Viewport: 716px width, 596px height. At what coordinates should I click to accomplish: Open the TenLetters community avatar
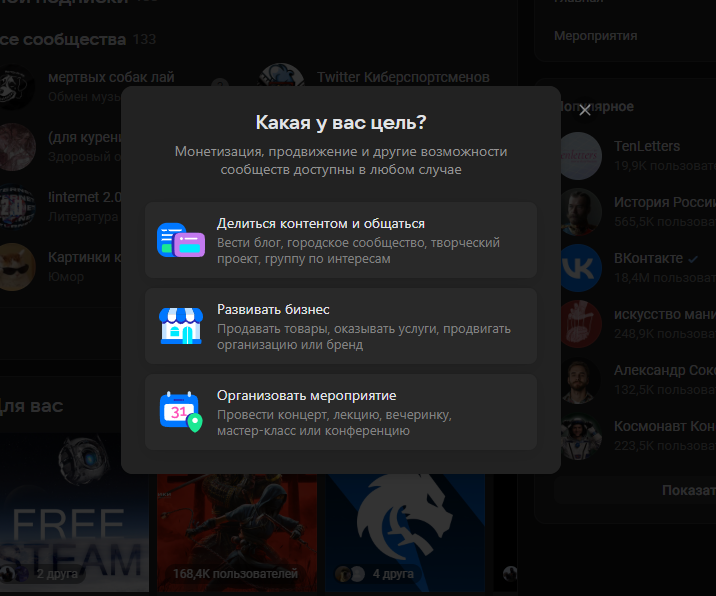point(579,156)
